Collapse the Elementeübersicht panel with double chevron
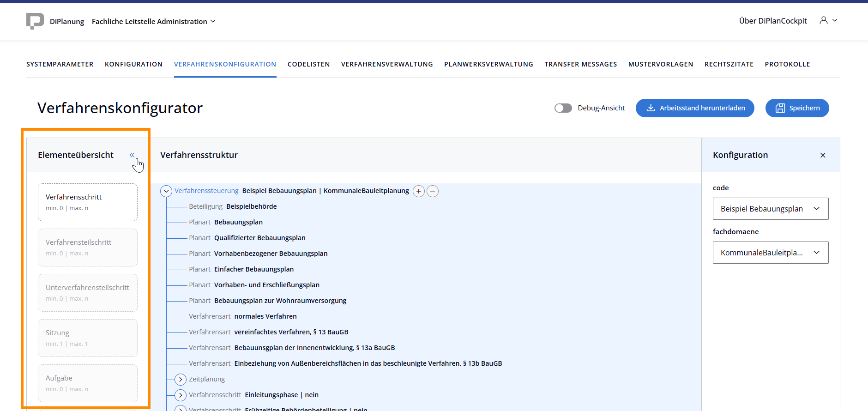 [x=132, y=155]
